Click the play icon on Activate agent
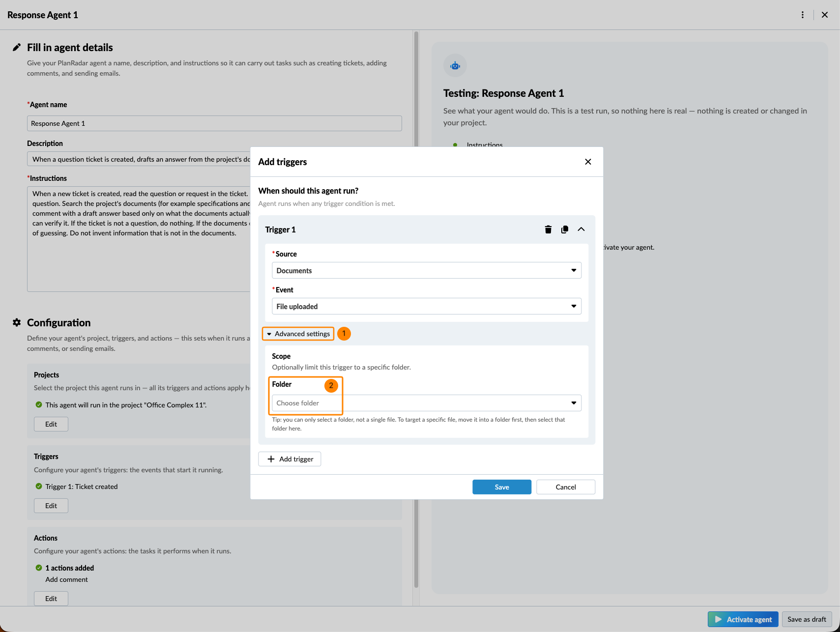The width and height of the screenshot is (840, 632). (x=718, y=619)
